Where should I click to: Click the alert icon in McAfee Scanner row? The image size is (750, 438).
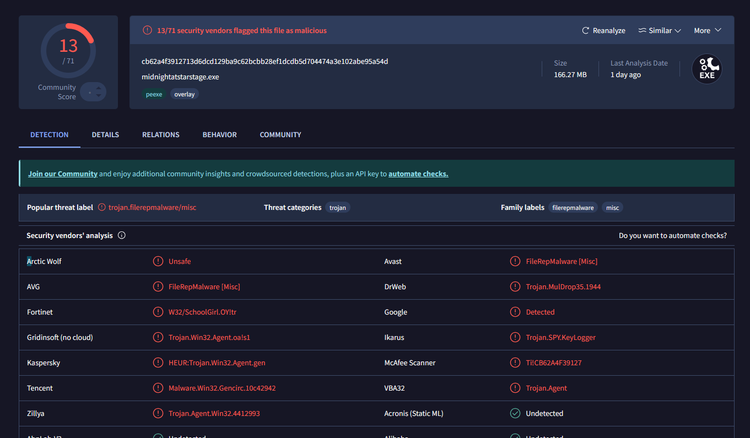tap(515, 362)
